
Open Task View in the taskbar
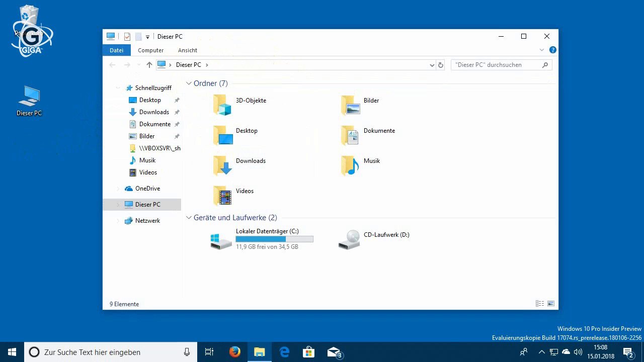click(x=209, y=352)
